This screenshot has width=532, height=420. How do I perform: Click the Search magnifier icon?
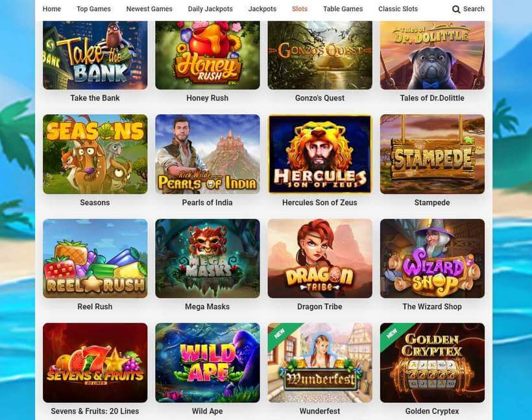click(x=456, y=9)
